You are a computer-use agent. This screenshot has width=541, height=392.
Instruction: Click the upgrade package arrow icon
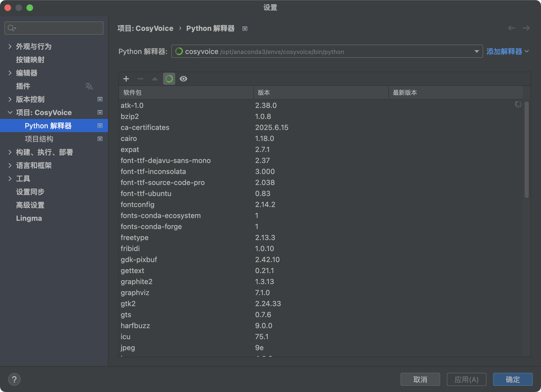coord(155,79)
